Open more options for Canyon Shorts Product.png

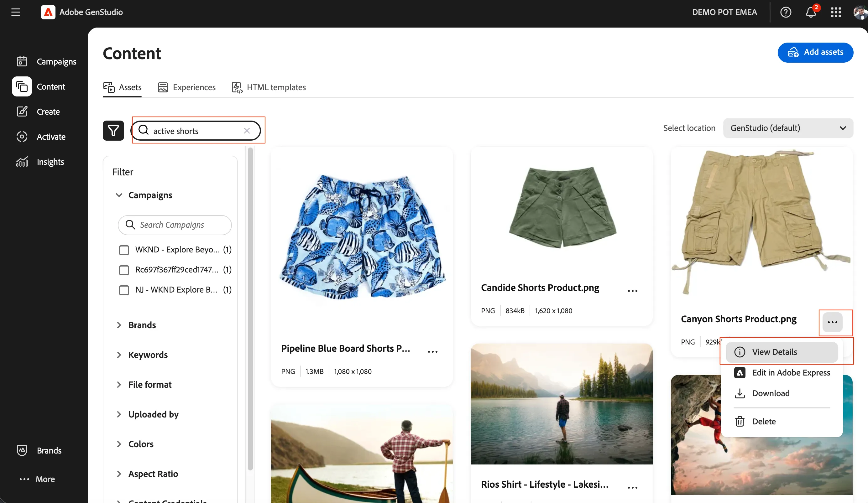(x=832, y=322)
